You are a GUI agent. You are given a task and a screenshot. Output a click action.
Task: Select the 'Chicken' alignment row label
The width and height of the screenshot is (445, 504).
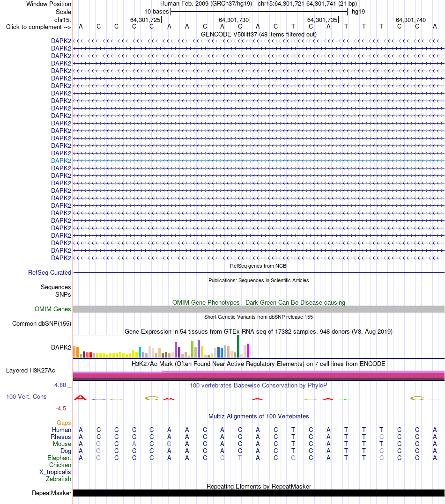click(60, 465)
